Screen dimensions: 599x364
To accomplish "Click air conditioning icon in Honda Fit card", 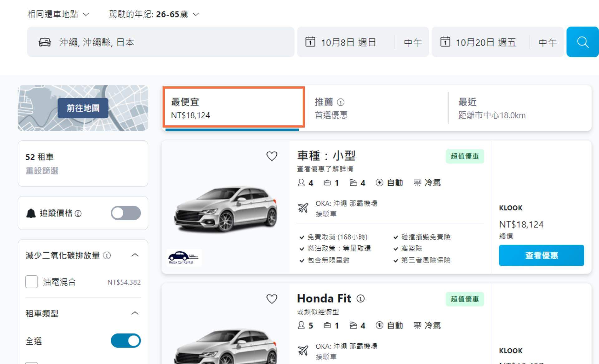I will pos(417,326).
